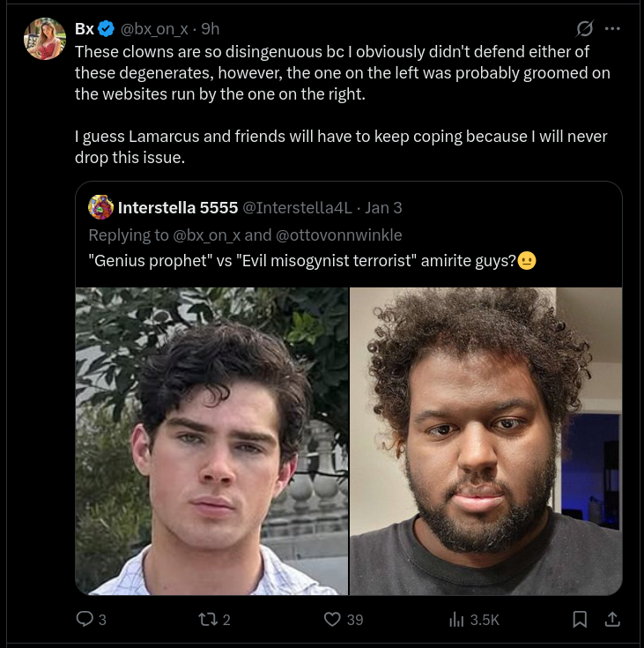Click the Jan 3 quoted timestamp

383,207
